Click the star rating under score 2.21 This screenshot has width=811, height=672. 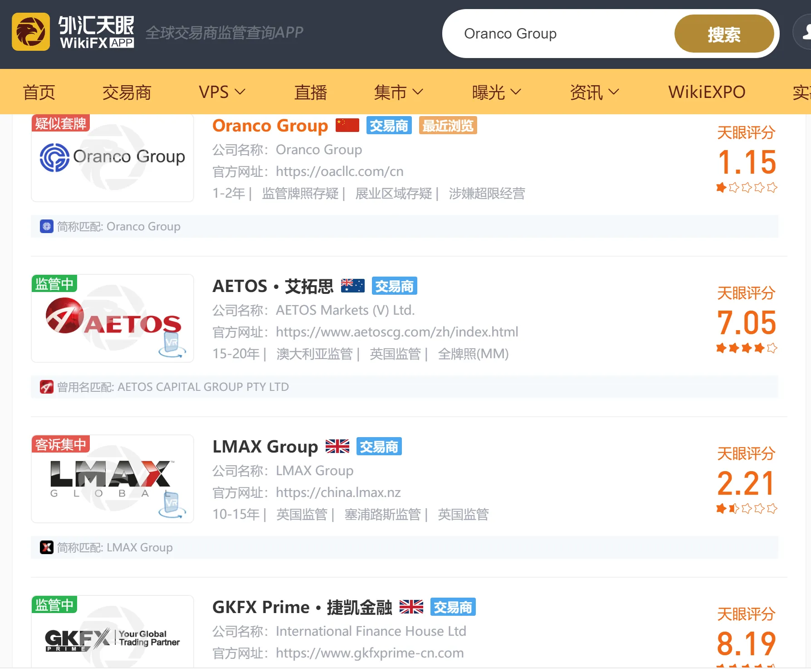pyautogui.click(x=747, y=508)
